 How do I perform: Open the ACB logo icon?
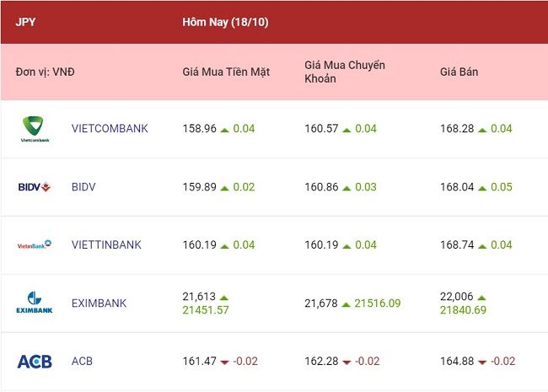tap(35, 362)
